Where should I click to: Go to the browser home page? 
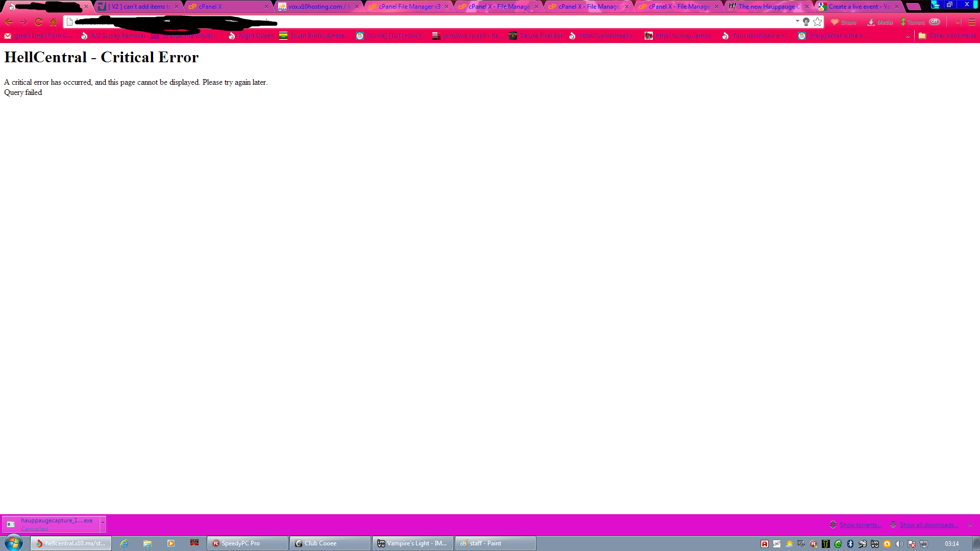point(54,22)
